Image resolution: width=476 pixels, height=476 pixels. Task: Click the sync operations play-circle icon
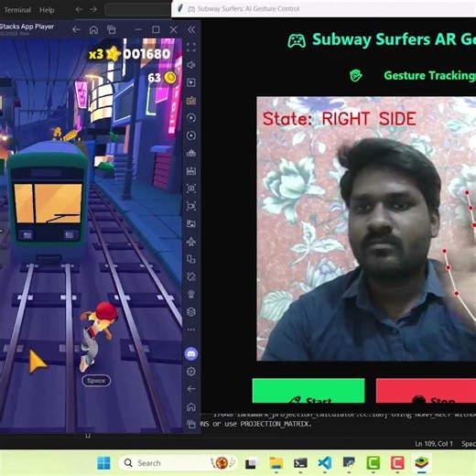(191, 118)
